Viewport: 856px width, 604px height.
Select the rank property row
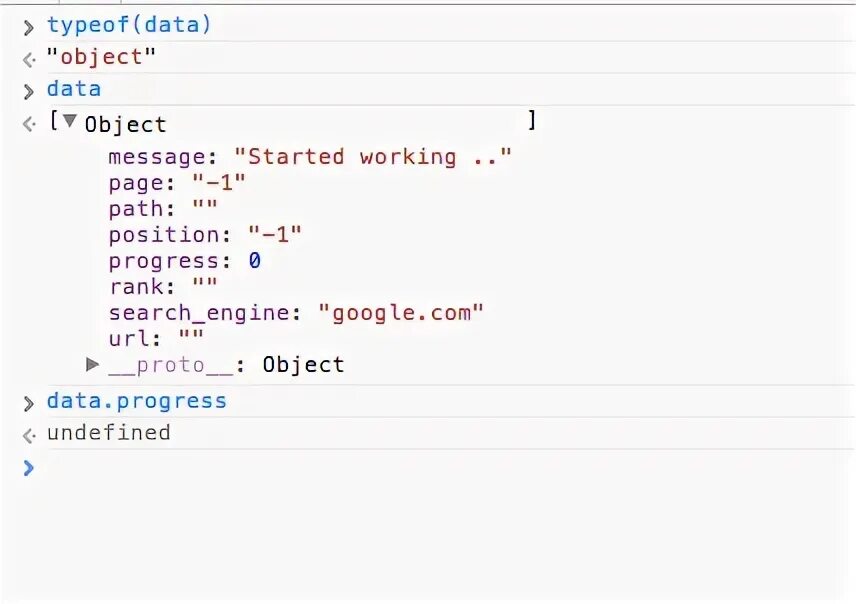coord(163,286)
